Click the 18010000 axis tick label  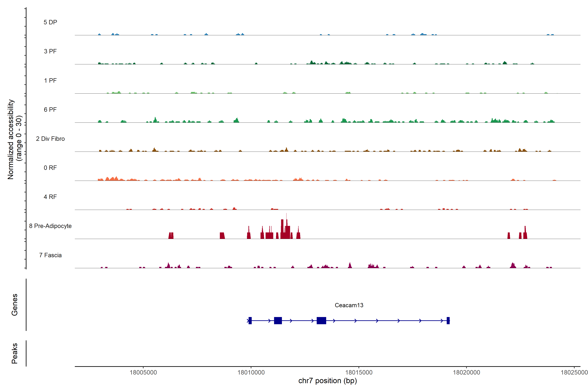[251, 372]
